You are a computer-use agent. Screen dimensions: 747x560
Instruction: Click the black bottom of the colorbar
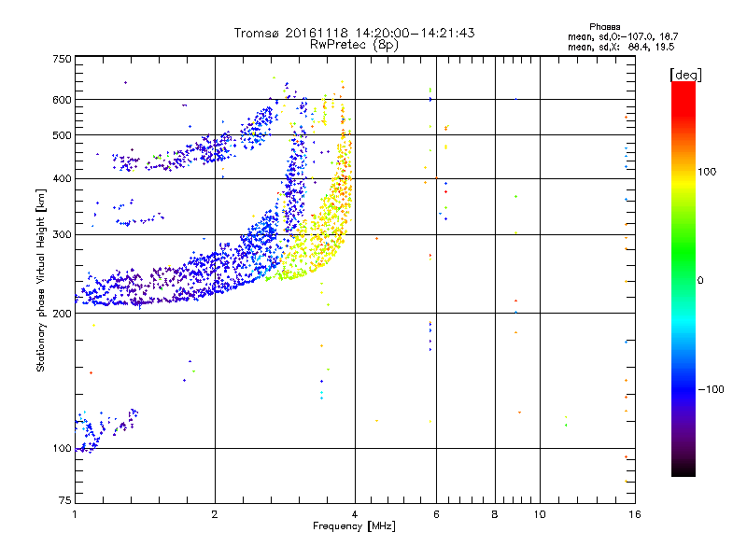[684, 469]
